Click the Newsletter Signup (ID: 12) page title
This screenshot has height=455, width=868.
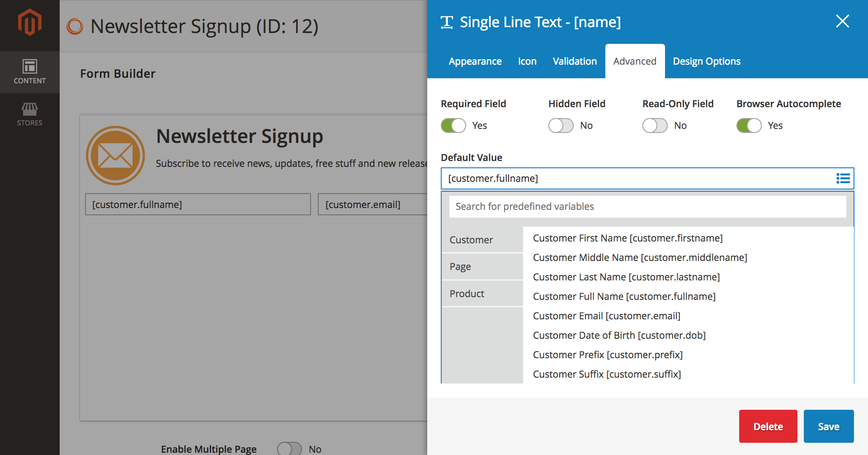[x=204, y=26]
